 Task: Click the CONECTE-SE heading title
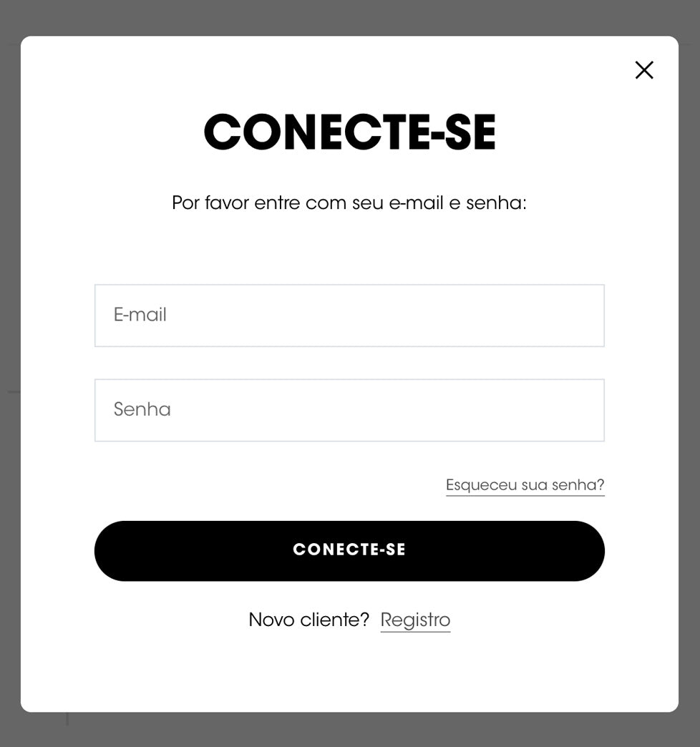349,132
